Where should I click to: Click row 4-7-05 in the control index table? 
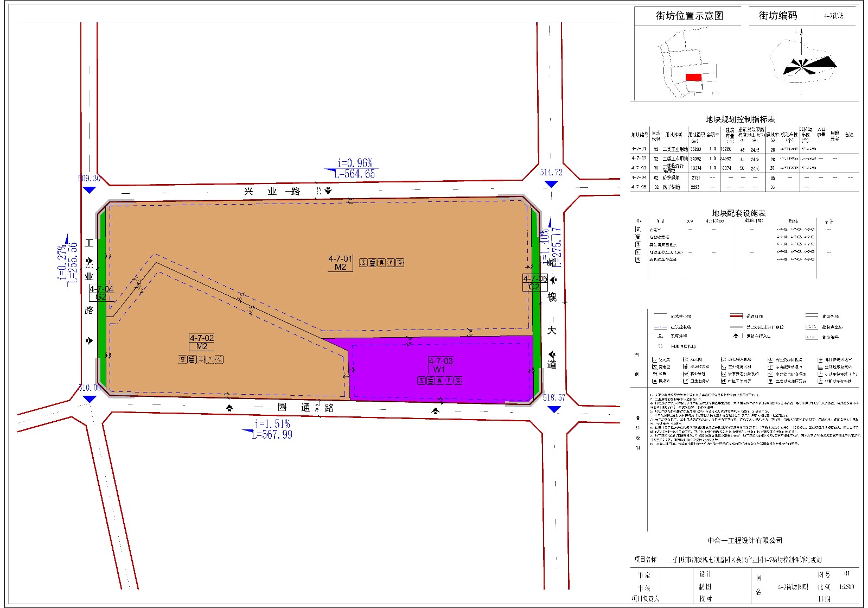[745, 187]
